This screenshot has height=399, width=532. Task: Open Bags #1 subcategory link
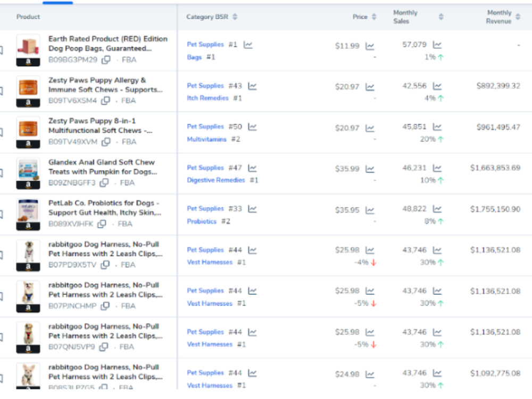tap(194, 57)
